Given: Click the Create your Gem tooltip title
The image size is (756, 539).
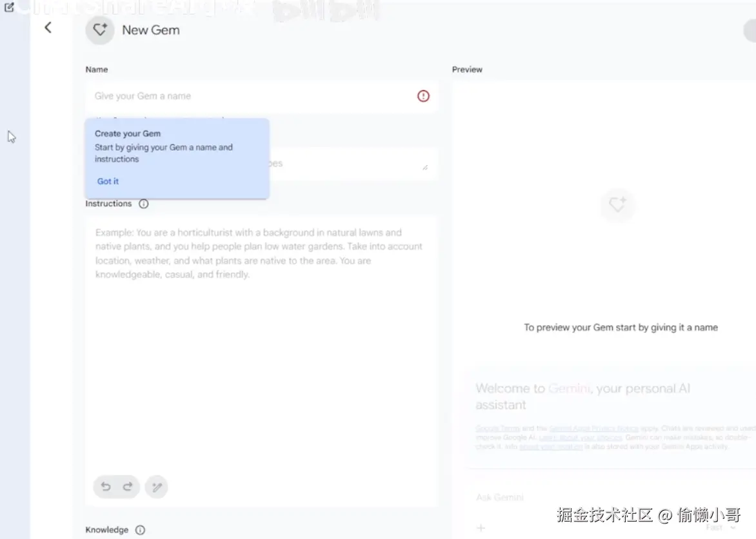Looking at the screenshot, I should (x=128, y=133).
